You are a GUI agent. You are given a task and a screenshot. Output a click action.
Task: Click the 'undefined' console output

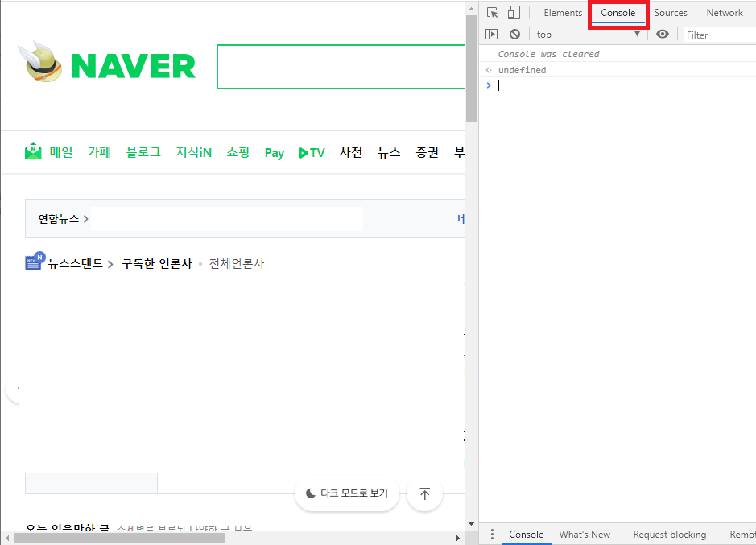(x=523, y=70)
